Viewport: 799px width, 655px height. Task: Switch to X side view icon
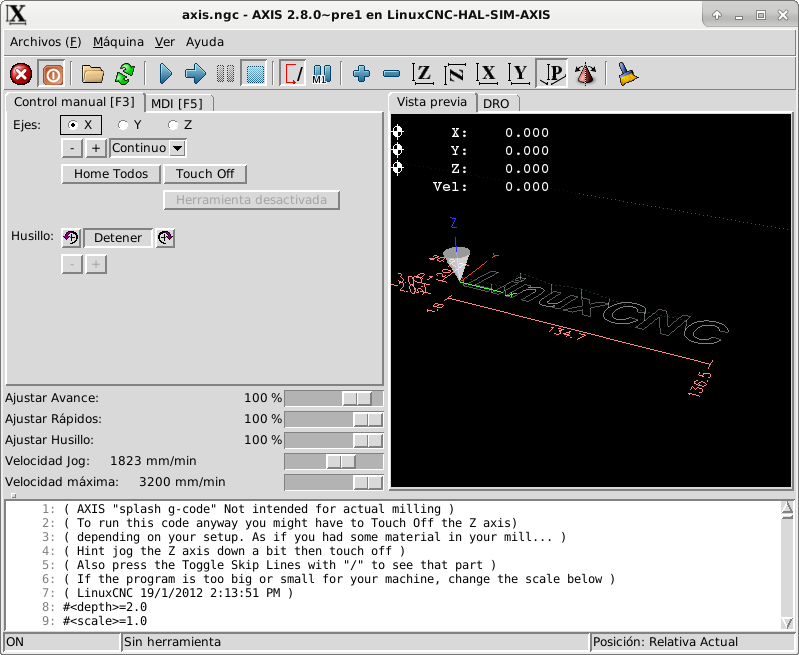click(x=487, y=74)
